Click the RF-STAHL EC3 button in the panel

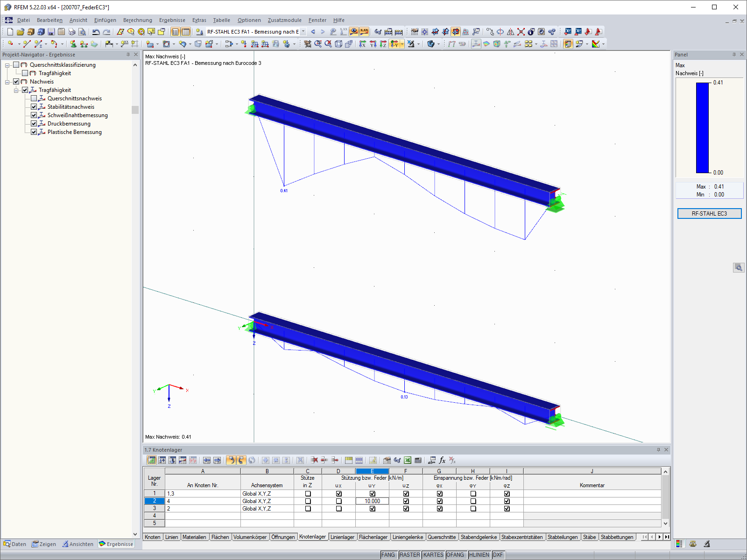coord(709,214)
